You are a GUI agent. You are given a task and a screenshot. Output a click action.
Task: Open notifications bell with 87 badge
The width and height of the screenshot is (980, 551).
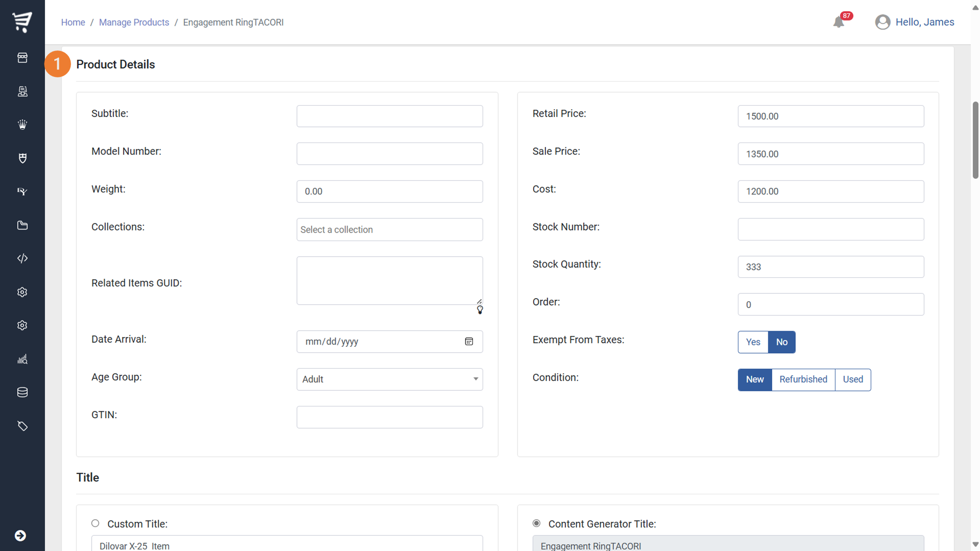[x=839, y=22]
